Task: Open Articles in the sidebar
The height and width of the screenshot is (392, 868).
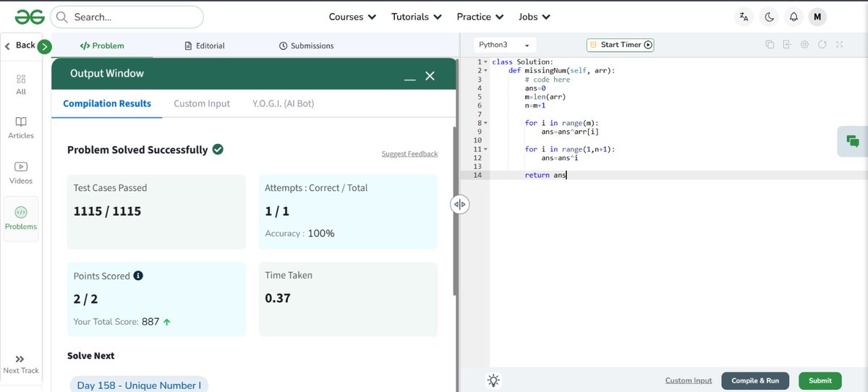Action: point(21,127)
